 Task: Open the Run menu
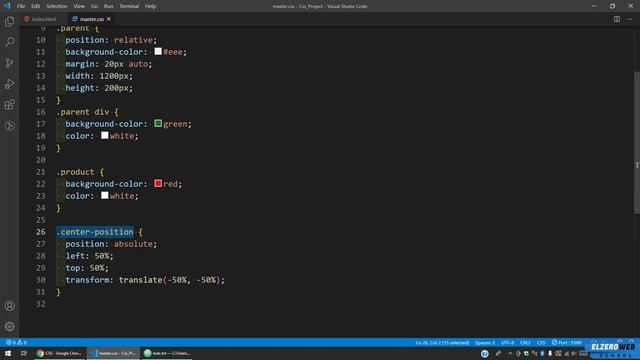(108, 6)
